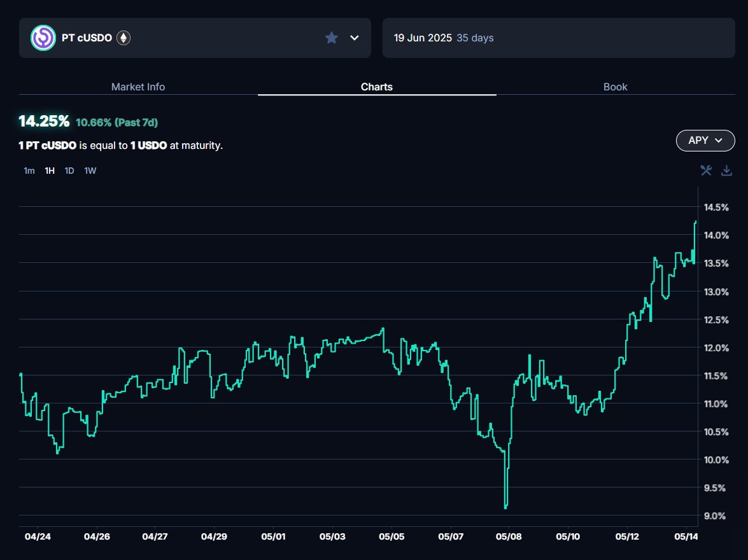This screenshot has width=748, height=560.
Task: Click the 05/14 date axis label
Action: click(686, 536)
